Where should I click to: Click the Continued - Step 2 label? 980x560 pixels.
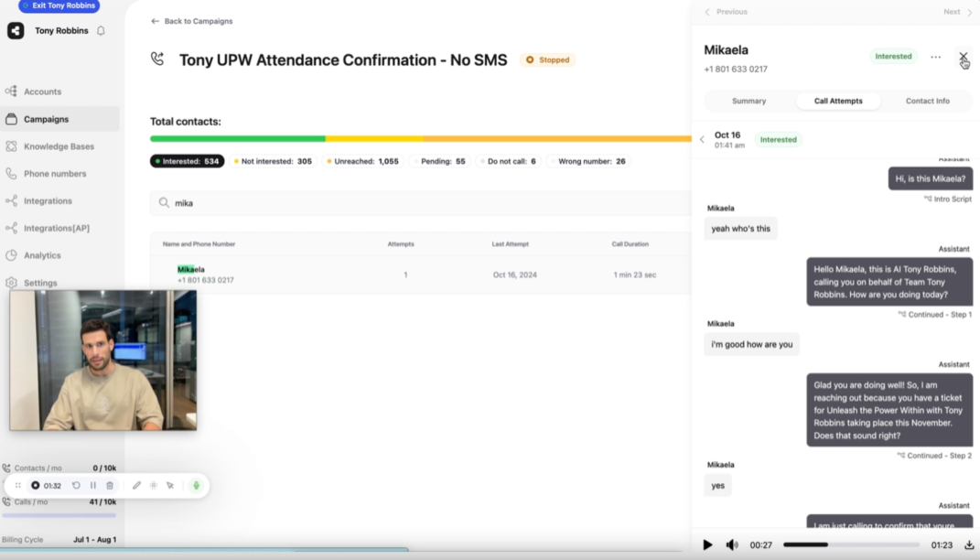(x=934, y=457)
